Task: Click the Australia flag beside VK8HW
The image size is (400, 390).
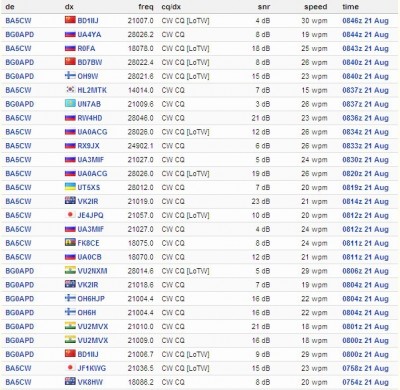Action: [x=70, y=381]
